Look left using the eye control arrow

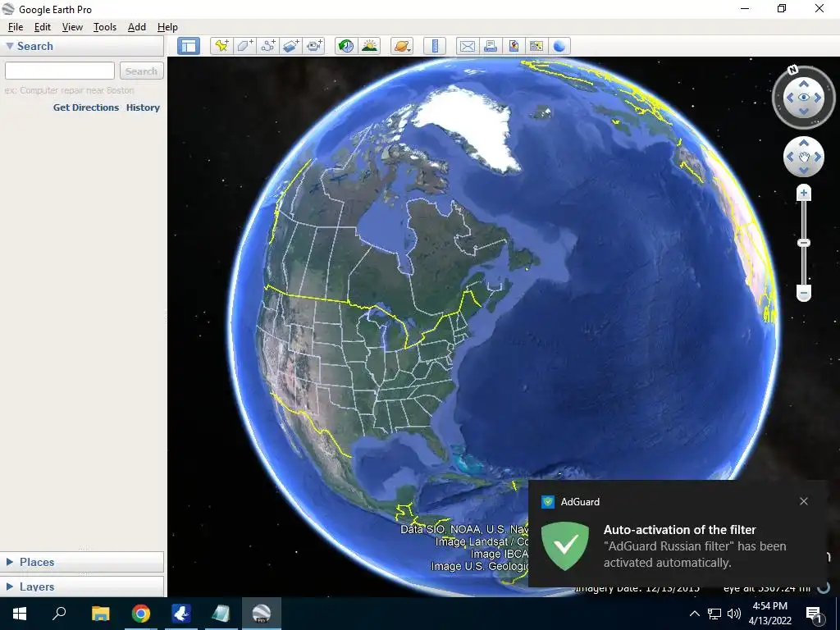click(x=790, y=98)
